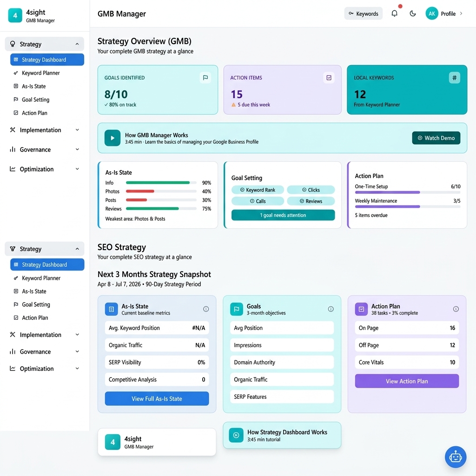Click the key icon on the Keywords button
The height and width of the screenshot is (476, 476).
point(351,13)
